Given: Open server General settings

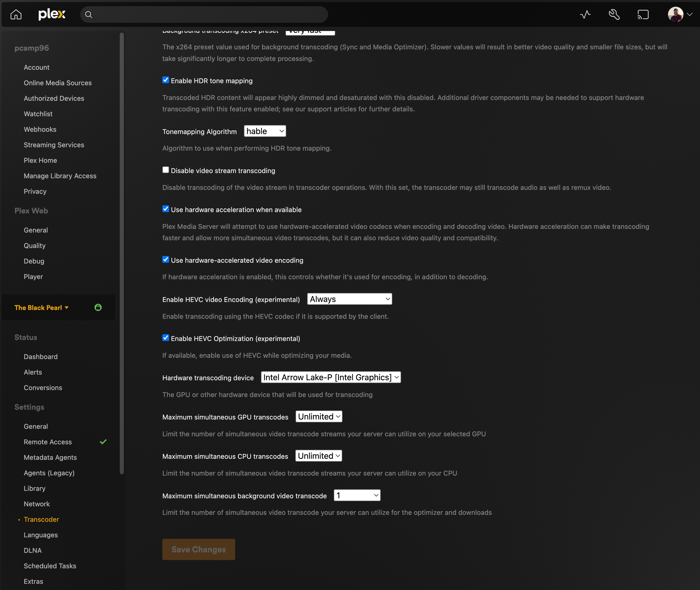Looking at the screenshot, I should (x=36, y=426).
